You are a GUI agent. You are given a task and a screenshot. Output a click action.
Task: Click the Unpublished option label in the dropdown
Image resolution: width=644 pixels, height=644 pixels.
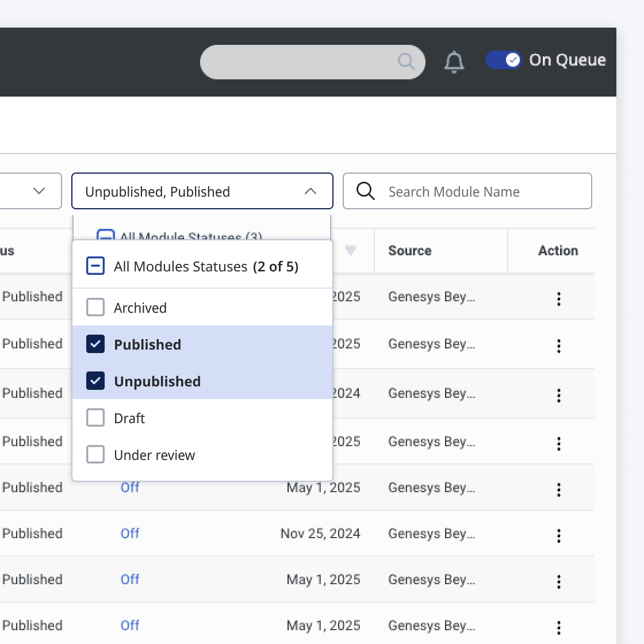[158, 381]
